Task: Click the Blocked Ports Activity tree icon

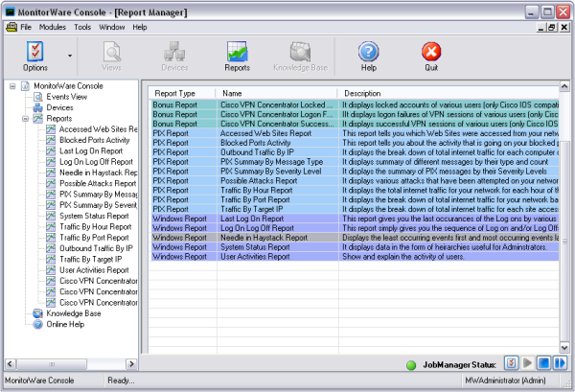Action: pyautogui.click(x=51, y=140)
